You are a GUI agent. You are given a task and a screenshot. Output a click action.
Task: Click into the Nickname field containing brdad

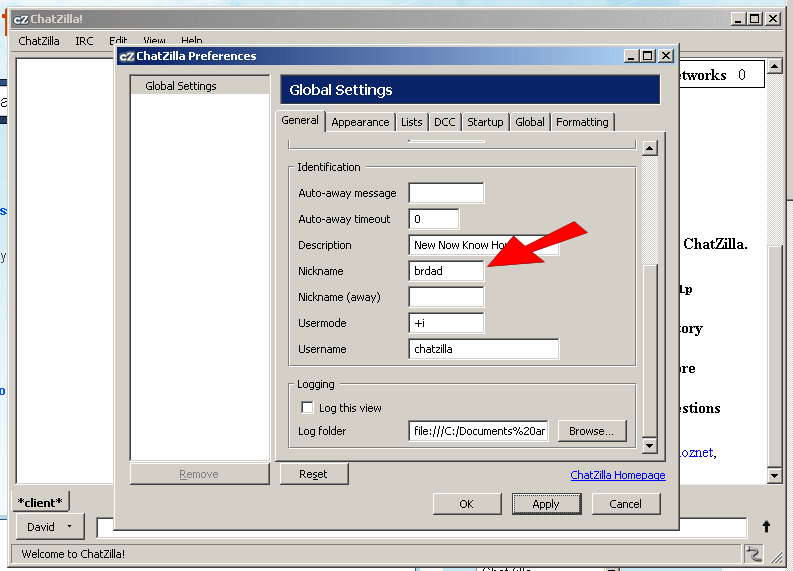(446, 271)
